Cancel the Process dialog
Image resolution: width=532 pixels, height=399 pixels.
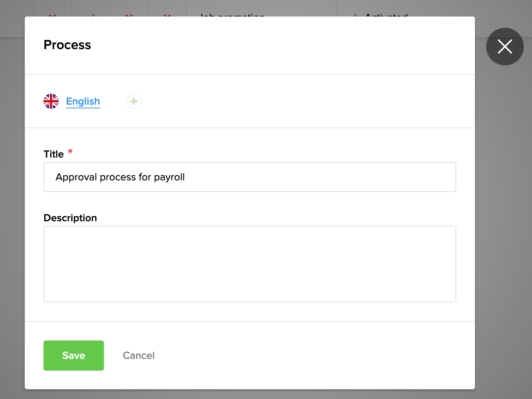(138, 355)
